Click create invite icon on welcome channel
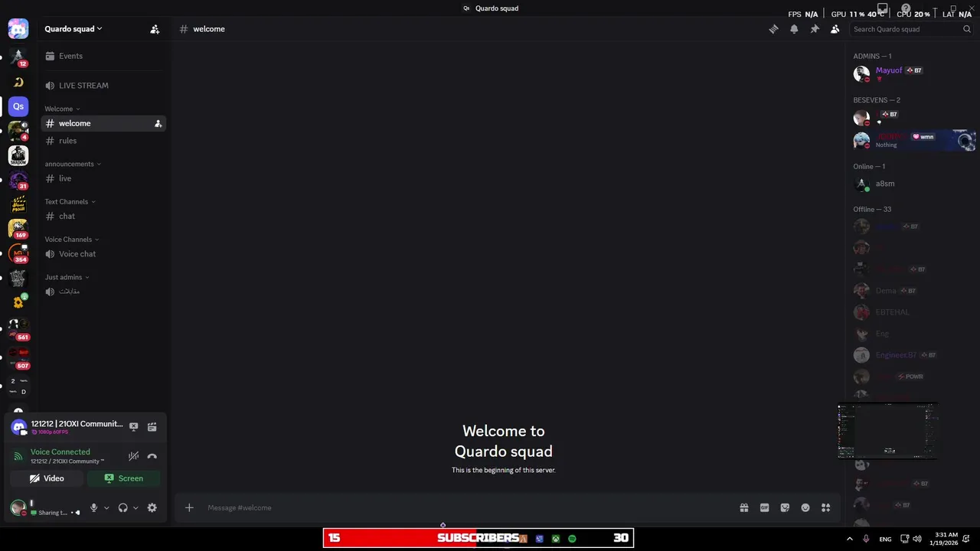Screen dimensions: 980x551 click(x=158, y=123)
